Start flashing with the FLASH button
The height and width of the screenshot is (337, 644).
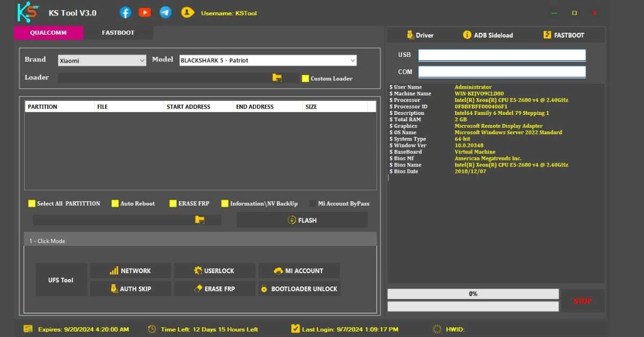[302, 220]
